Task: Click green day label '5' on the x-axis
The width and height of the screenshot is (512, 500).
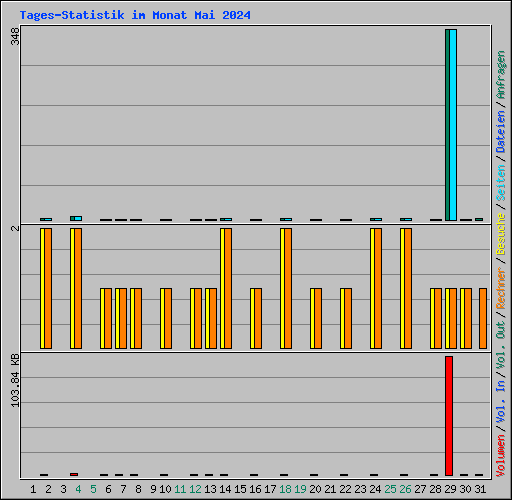Action: pyautogui.click(x=93, y=489)
